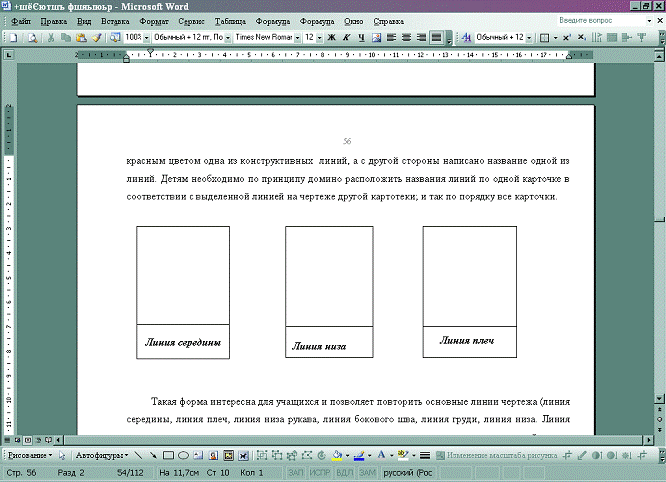Open the Таблица menu
This screenshot has width=666, height=482.
[x=230, y=21]
